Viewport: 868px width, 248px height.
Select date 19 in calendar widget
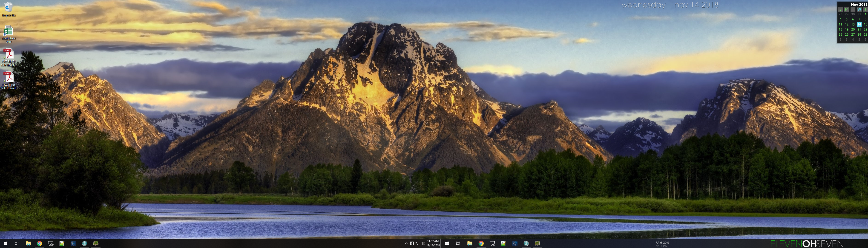[847, 29]
